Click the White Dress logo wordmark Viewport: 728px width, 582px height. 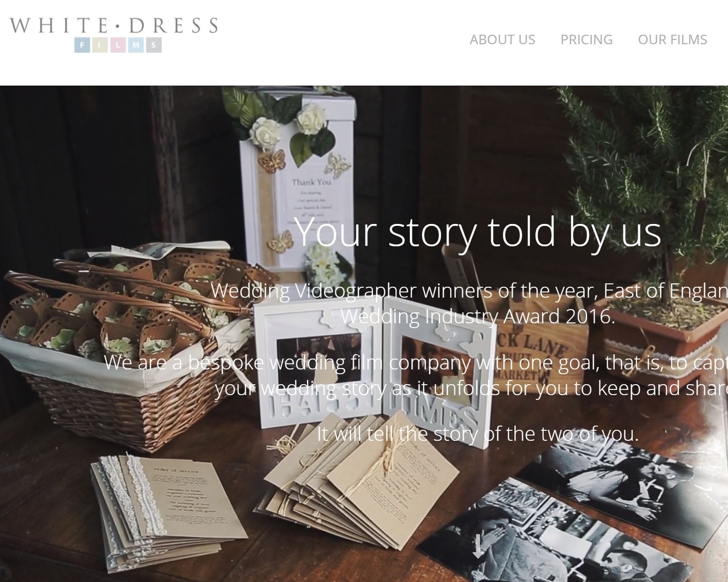[x=114, y=25]
